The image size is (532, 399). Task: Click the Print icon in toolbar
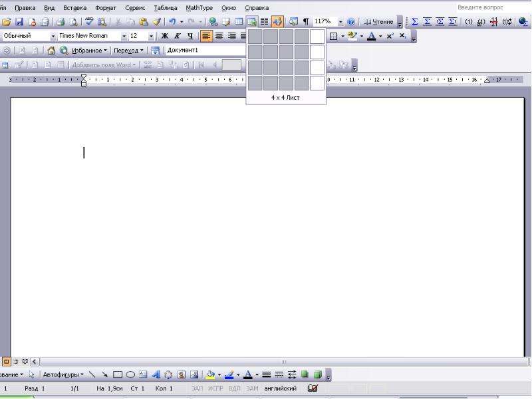pyautogui.click(x=61, y=22)
